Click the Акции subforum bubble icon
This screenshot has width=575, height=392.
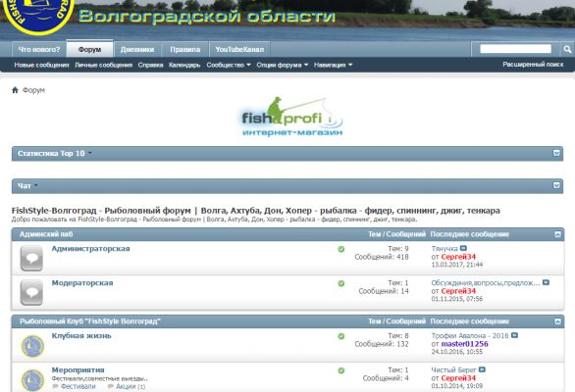110,386
